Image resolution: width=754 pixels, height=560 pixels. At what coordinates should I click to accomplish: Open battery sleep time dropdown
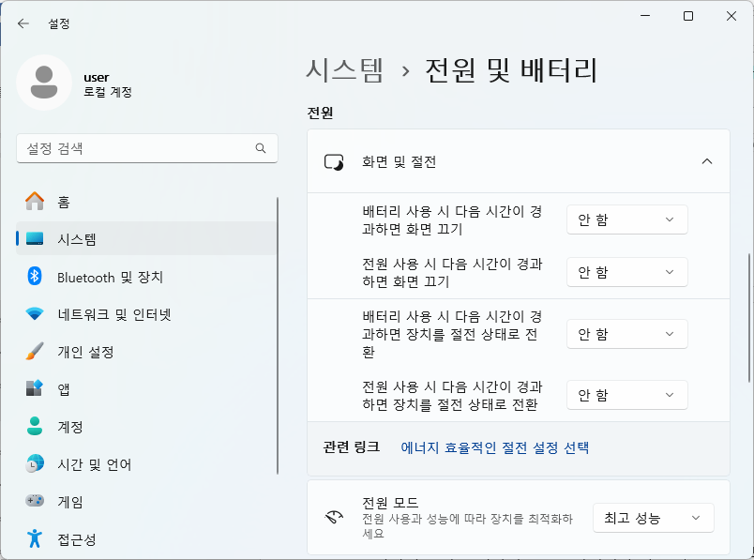(x=626, y=334)
